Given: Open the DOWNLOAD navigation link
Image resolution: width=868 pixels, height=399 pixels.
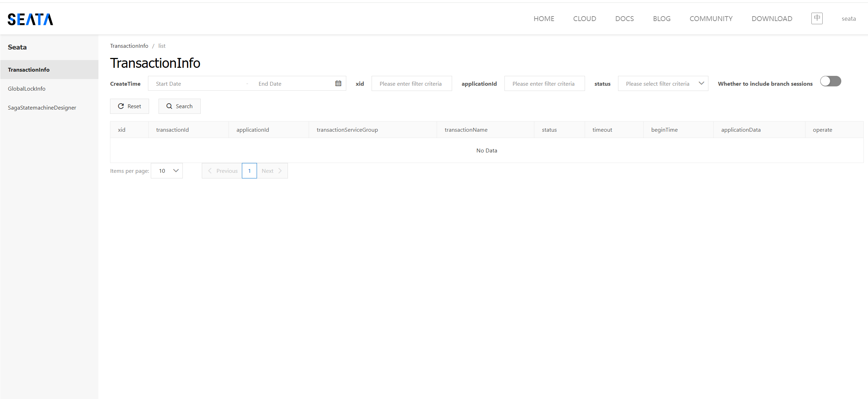Looking at the screenshot, I should click(772, 19).
